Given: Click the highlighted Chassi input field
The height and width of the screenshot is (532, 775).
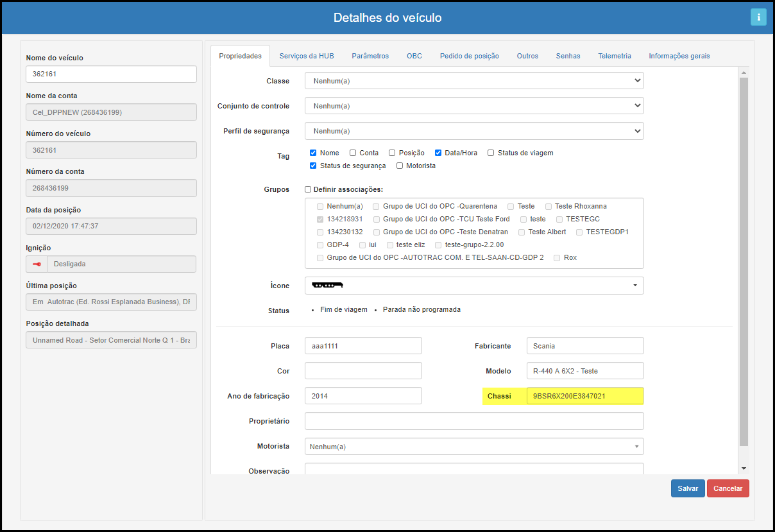Looking at the screenshot, I should pos(585,396).
